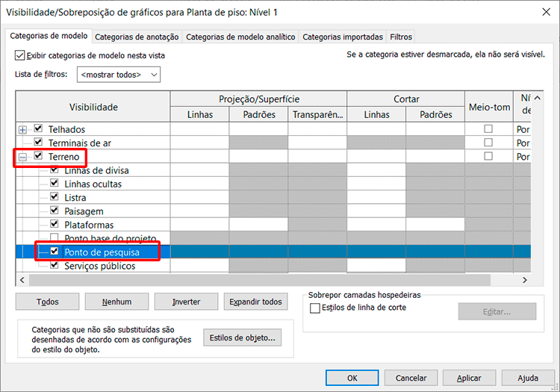The width and height of the screenshot is (560, 392).
Task: Enable Meio-tom for Telhados row
Action: [x=488, y=128]
